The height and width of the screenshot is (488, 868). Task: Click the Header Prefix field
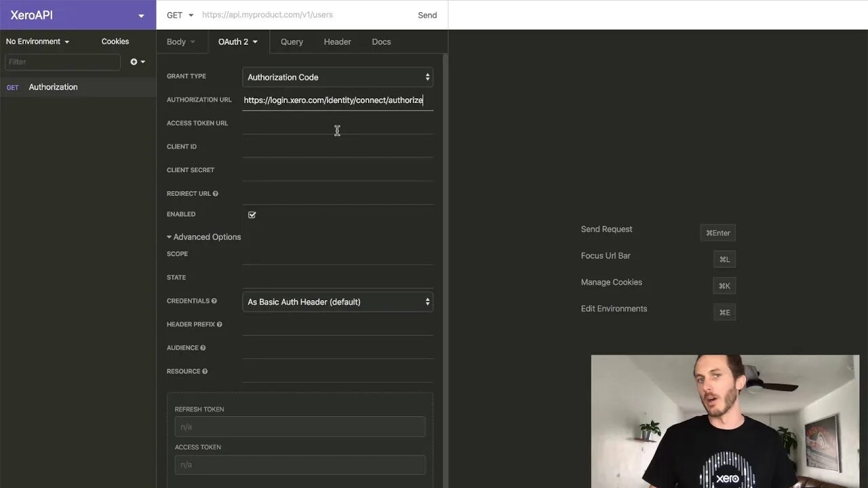pos(338,325)
